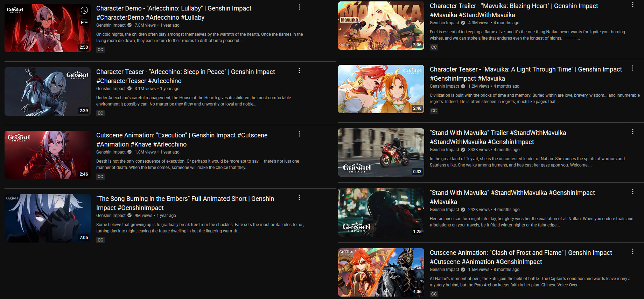644x299 pixels.
Task: Click CC badge under Mavuika: A Light Through Time
Action: [434, 111]
